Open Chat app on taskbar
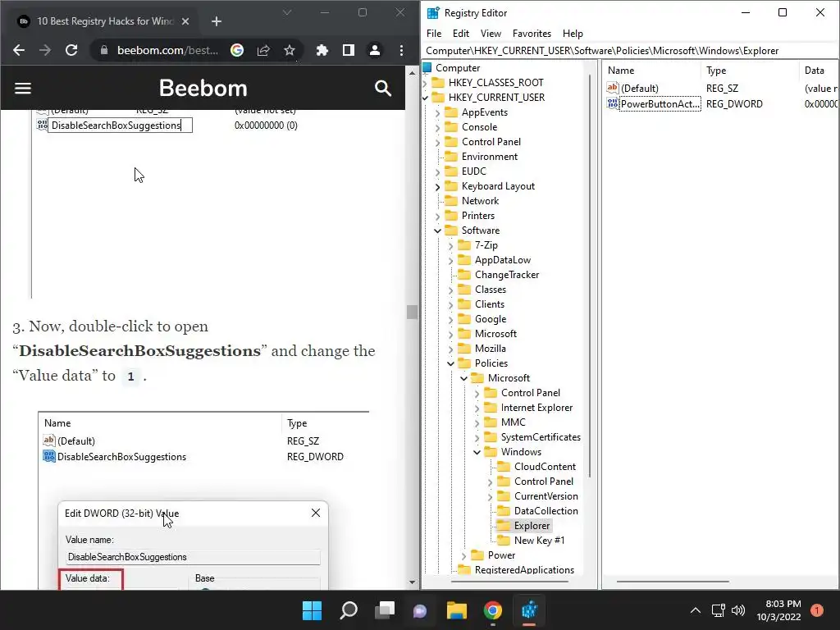Viewport: 840px width, 630px height. pos(420,610)
